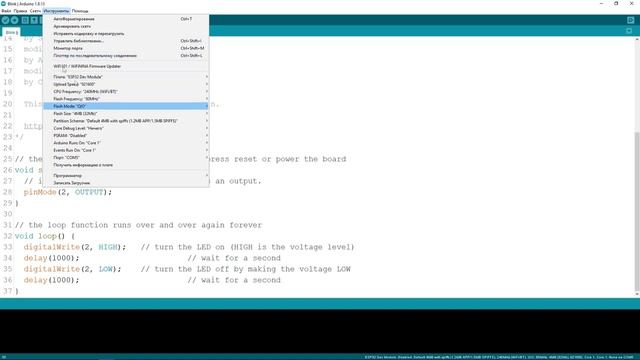This screenshot has width=640, height=360.
Task: Expand the CPU Frequency submenu
Action: pos(126,91)
